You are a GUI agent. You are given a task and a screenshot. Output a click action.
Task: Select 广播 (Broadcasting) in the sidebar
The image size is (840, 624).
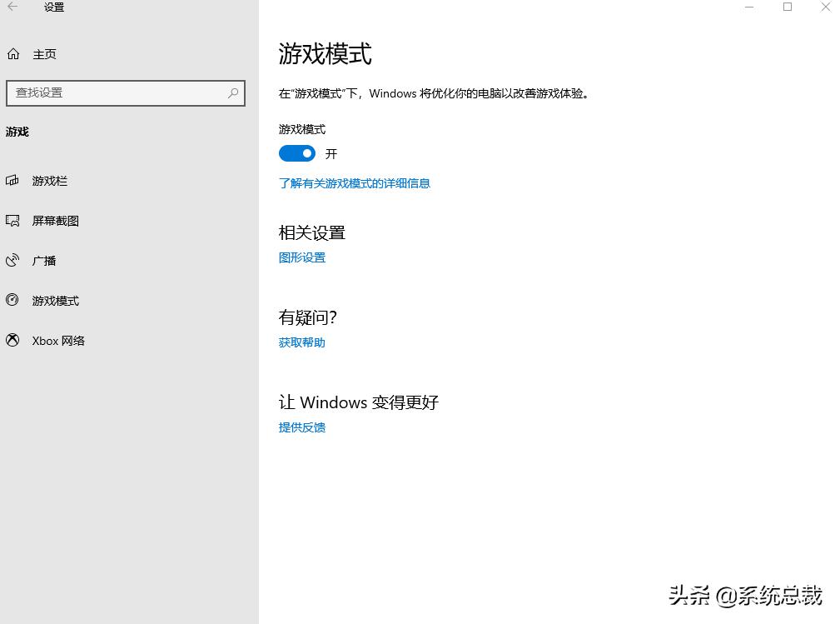(x=43, y=261)
